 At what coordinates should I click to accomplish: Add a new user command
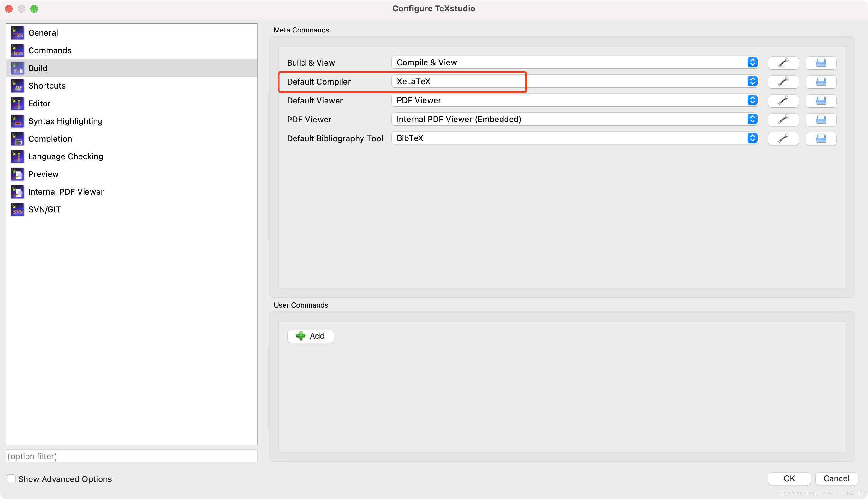point(310,336)
